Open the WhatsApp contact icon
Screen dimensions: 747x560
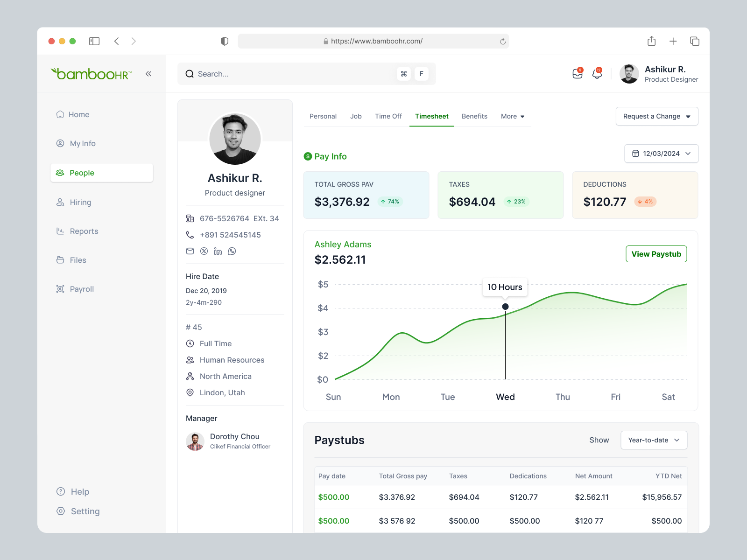[x=232, y=251]
